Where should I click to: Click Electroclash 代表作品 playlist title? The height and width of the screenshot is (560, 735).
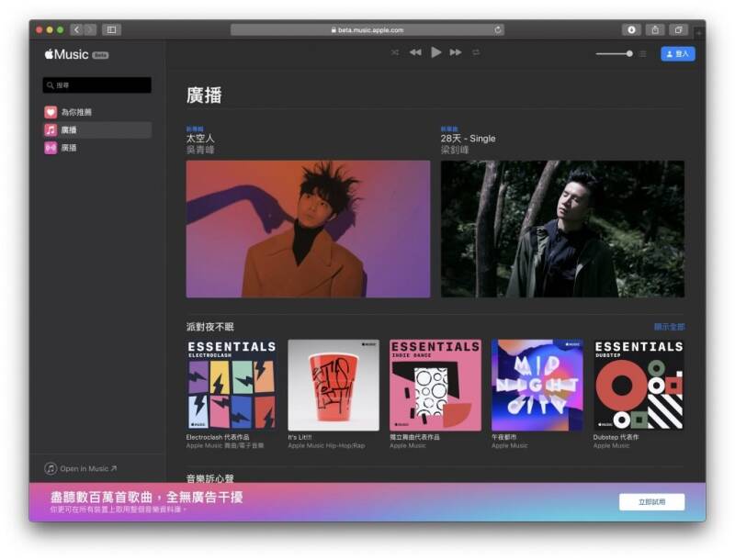(x=218, y=437)
